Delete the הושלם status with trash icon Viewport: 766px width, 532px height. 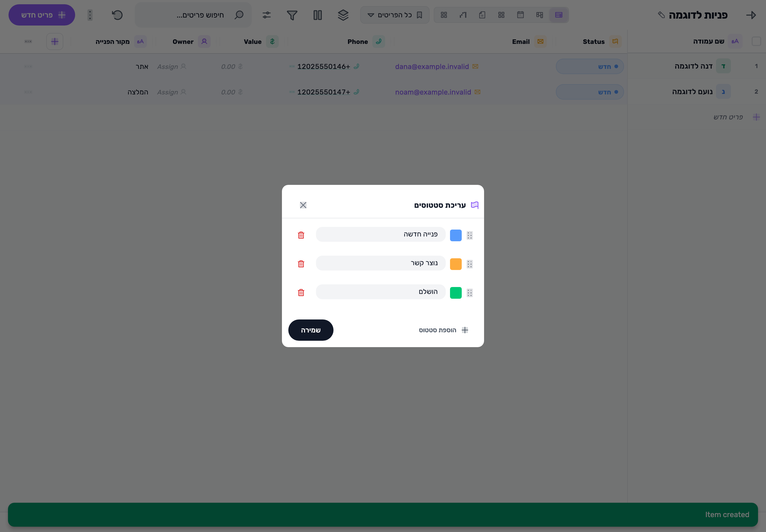(301, 293)
